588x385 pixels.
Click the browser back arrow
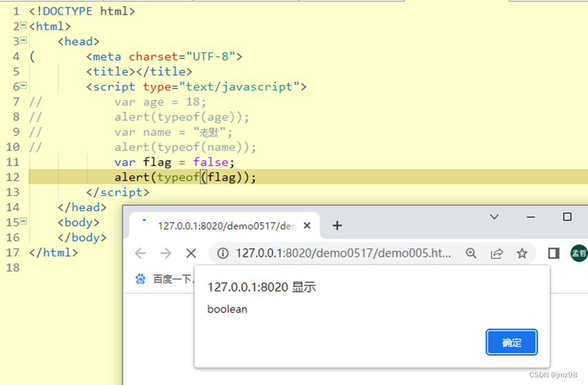[141, 253]
